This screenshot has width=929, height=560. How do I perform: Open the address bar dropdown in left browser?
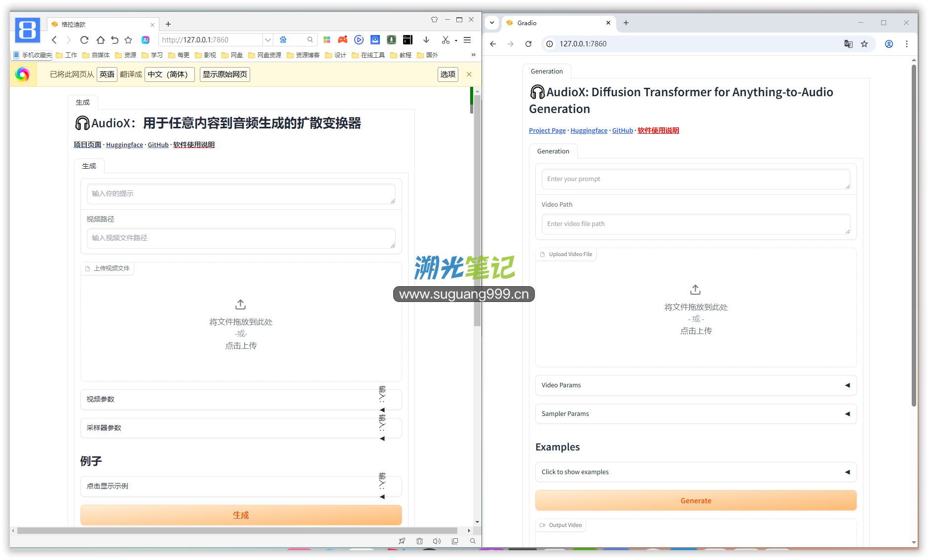click(267, 40)
